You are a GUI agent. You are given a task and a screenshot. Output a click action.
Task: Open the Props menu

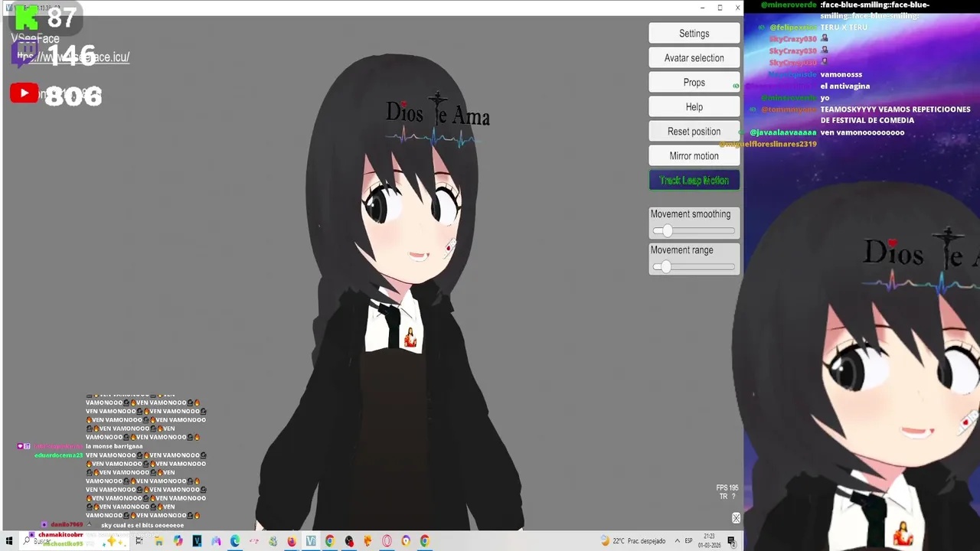click(x=694, y=83)
